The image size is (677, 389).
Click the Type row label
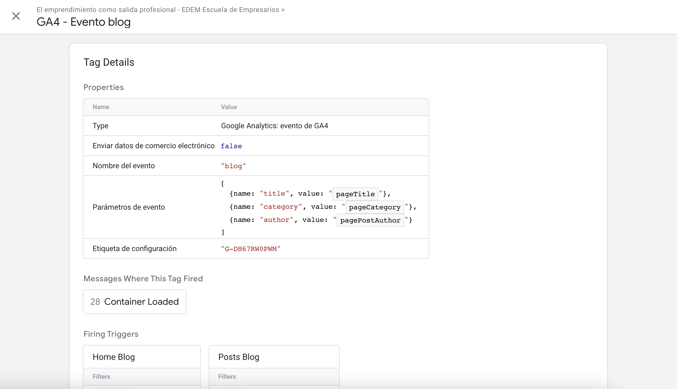coord(100,126)
